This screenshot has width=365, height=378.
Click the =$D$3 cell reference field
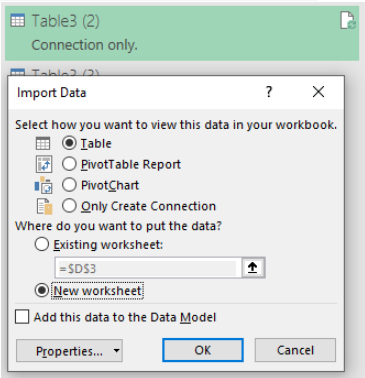click(147, 268)
